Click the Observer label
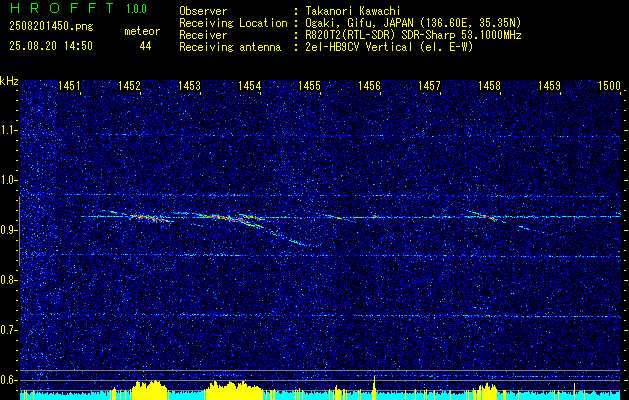Screen dimensions: 629x400 pyautogui.click(x=203, y=11)
